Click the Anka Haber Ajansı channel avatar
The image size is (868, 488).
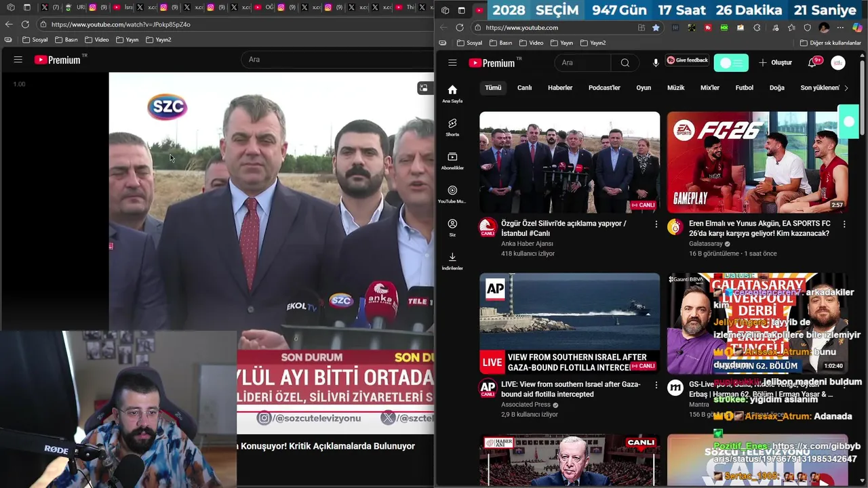click(488, 227)
